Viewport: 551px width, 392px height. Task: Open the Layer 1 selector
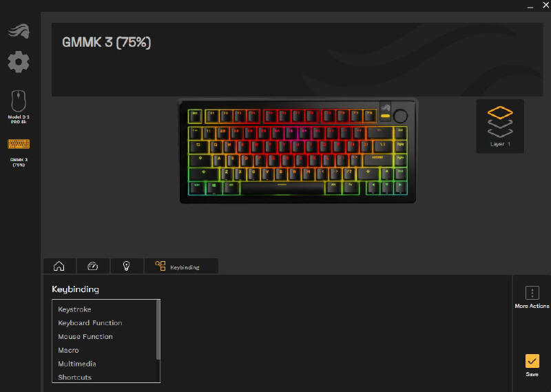pyautogui.click(x=500, y=126)
